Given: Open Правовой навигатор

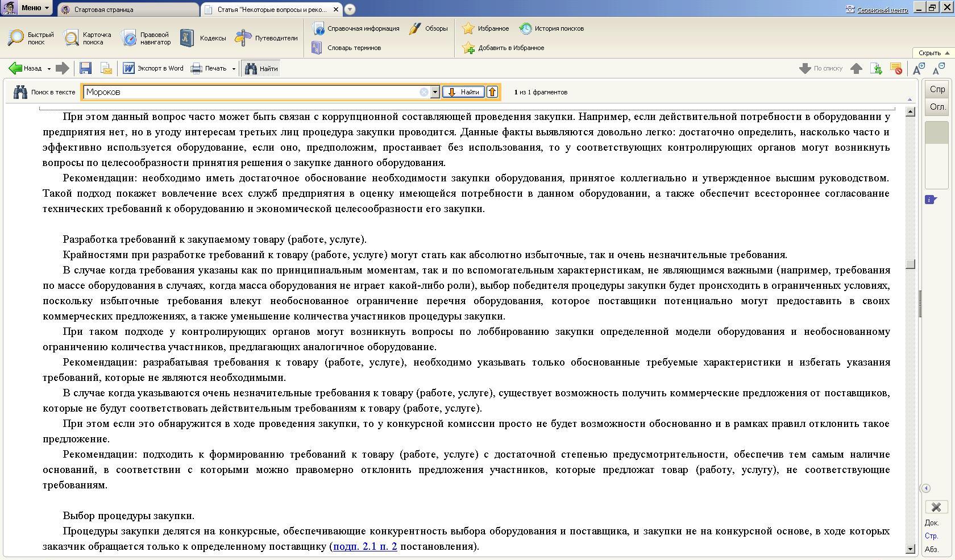Looking at the screenshot, I should [x=146, y=38].
